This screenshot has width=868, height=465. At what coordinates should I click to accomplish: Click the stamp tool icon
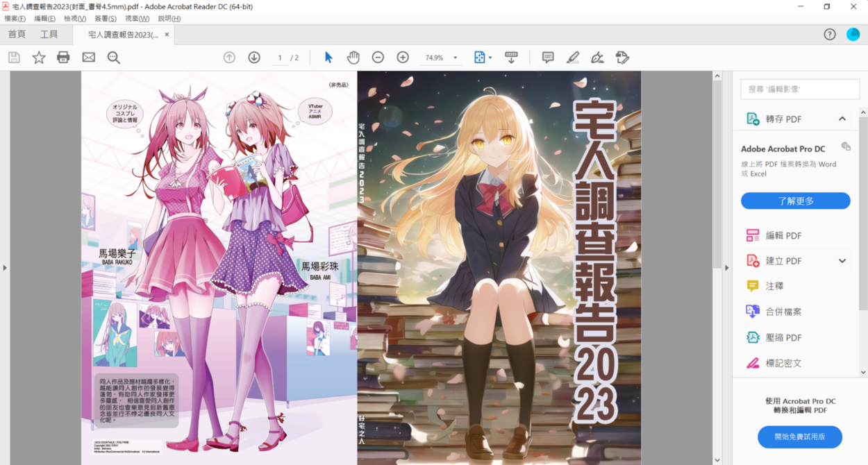[x=622, y=58]
